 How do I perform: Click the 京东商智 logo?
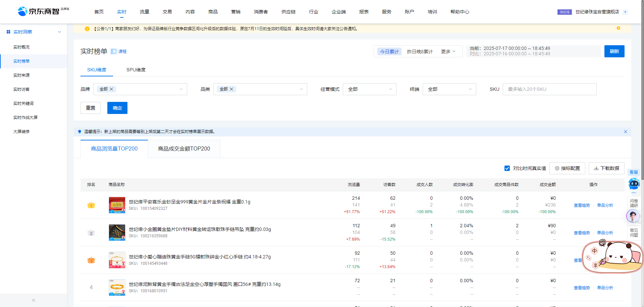pyautogui.click(x=39, y=11)
